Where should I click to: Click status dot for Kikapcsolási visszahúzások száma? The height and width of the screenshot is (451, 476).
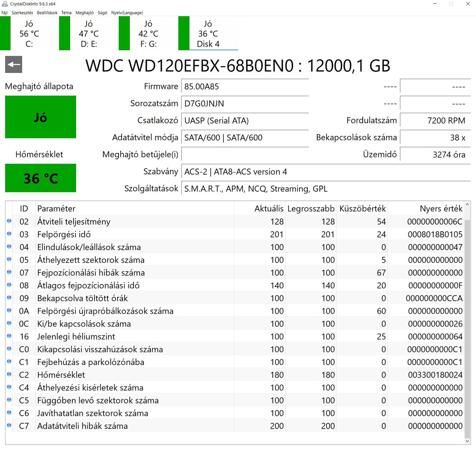9,349
